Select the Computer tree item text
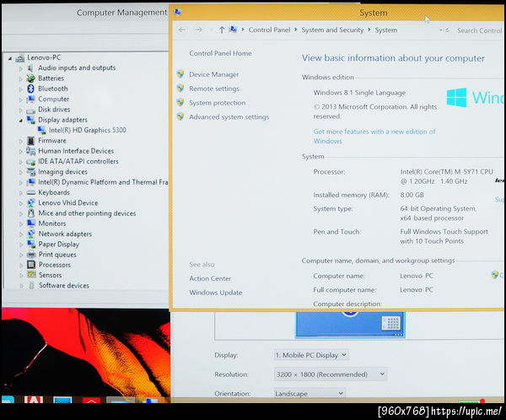Screen dimensions: 506x420 (x=54, y=100)
